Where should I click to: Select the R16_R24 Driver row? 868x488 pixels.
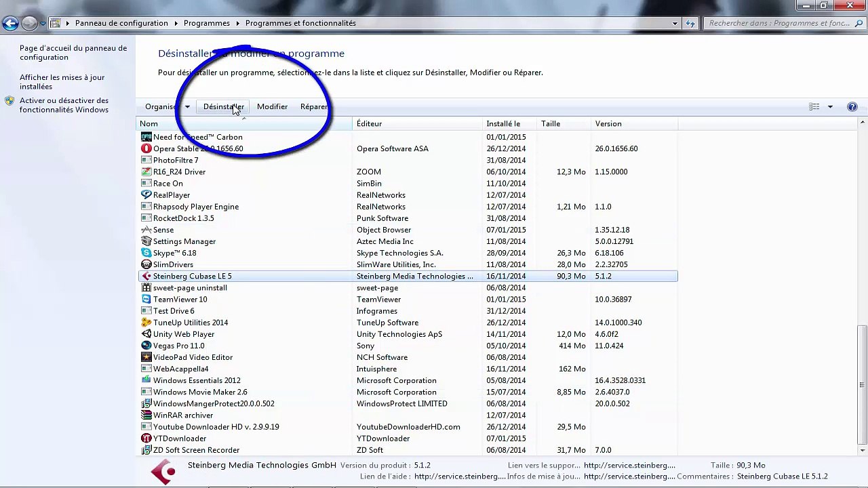tap(408, 171)
